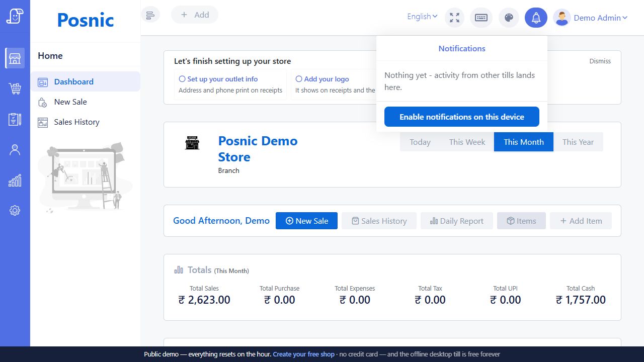The image size is (644, 362).
Task: Open the clipboard checklist sidebar icon
Action: pos(15,119)
